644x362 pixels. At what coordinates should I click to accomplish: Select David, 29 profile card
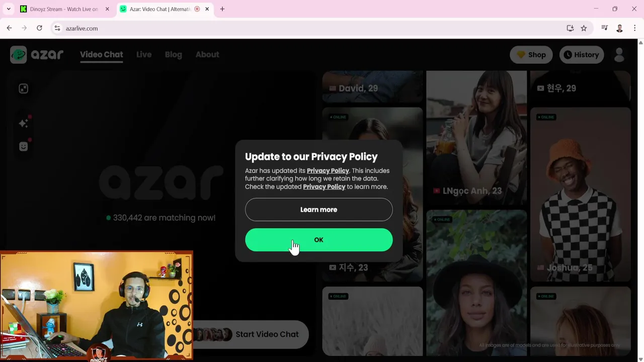(x=372, y=86)
